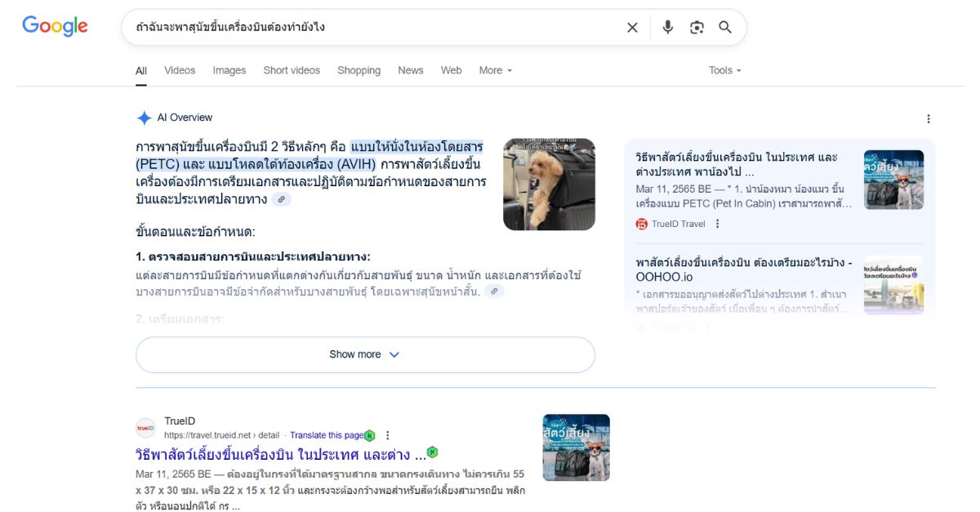Open blue TrueID result title link
The width and height of the screenshot is (980, 512).
tap(281, 454)
